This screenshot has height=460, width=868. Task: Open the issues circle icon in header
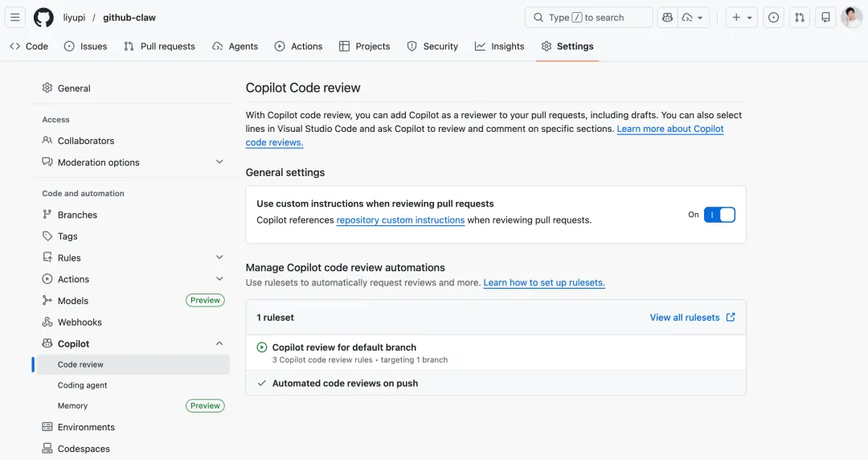773,18
